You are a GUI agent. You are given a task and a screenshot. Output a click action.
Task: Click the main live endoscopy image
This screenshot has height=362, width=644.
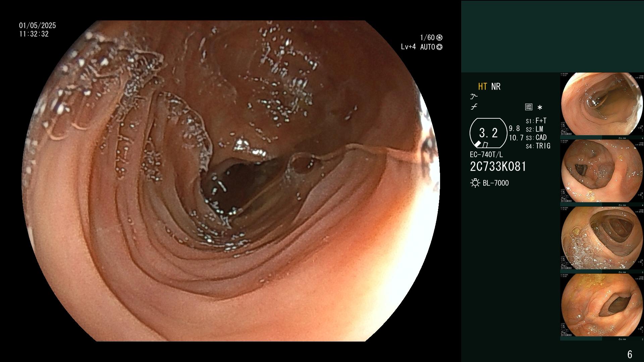[x=231, y=181]
